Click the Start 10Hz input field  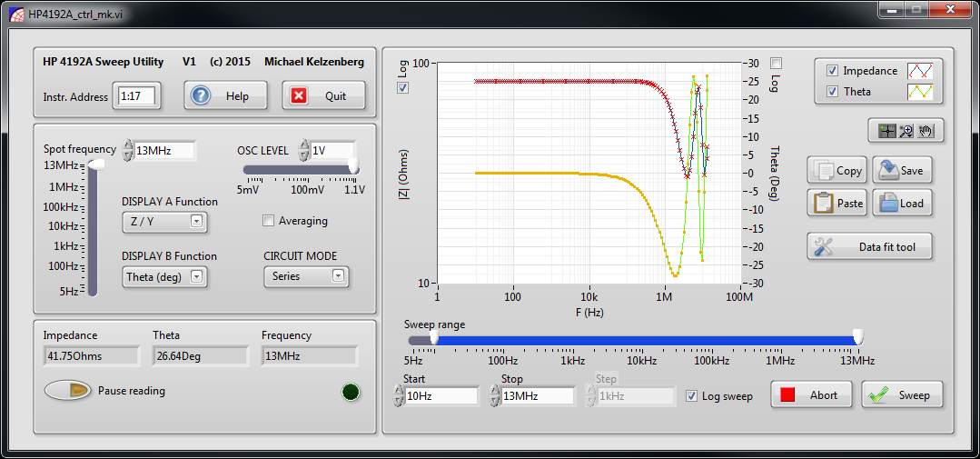pyautogui.click(x=441, y=396)
